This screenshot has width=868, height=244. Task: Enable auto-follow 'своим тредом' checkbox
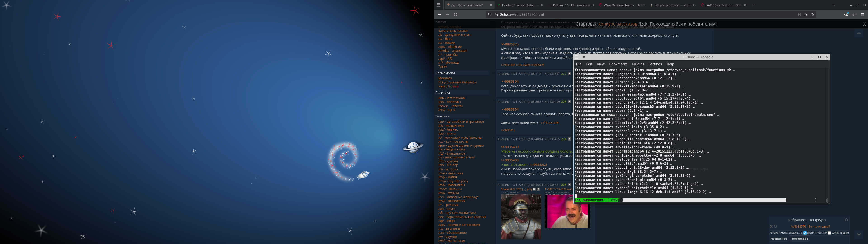829,233
